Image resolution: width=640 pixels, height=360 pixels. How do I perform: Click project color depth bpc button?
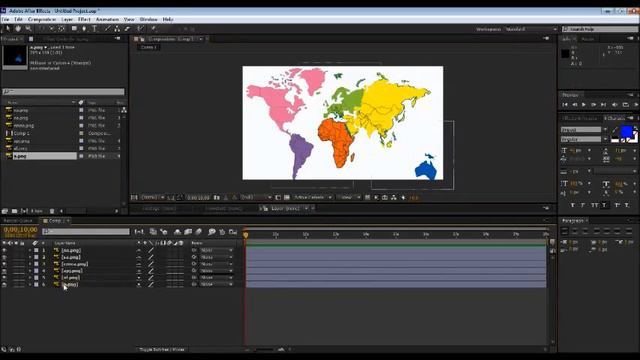(x=36, y=211)
